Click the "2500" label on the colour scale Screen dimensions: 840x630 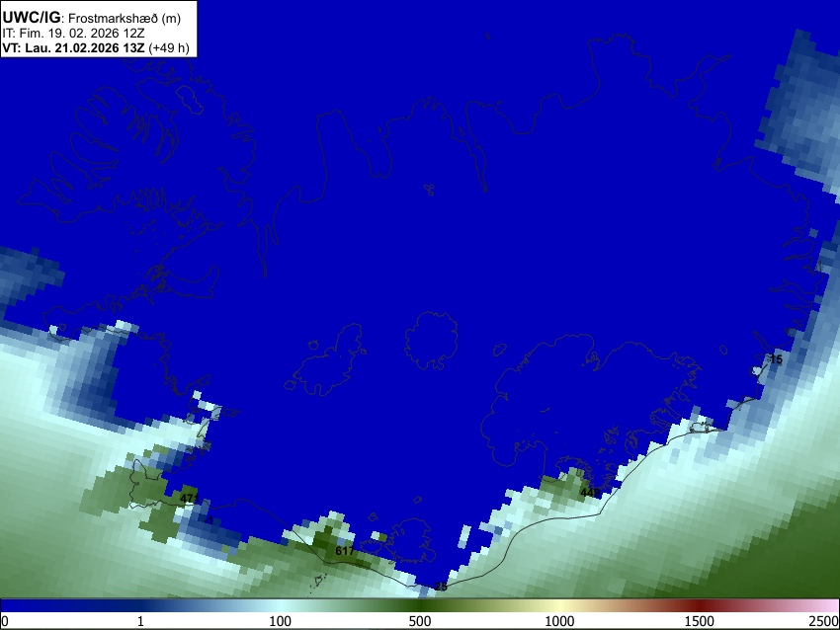pos(824,621)
